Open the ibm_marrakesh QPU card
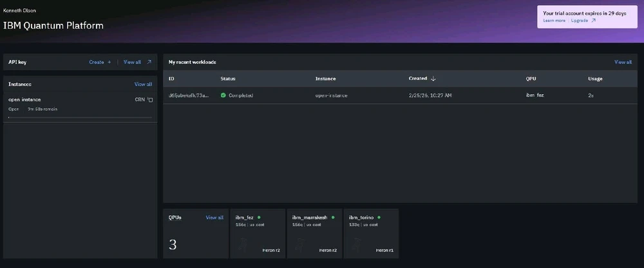 tap(312, 233)
